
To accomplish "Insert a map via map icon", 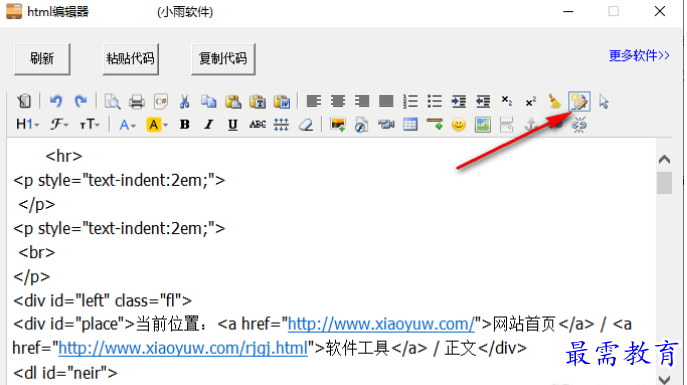I will point(483,125).
